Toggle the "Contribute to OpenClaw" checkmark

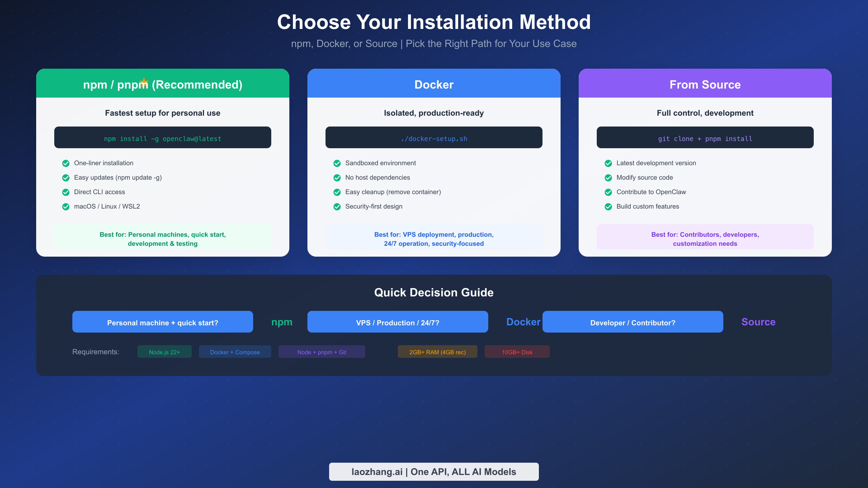click(608, 192)
